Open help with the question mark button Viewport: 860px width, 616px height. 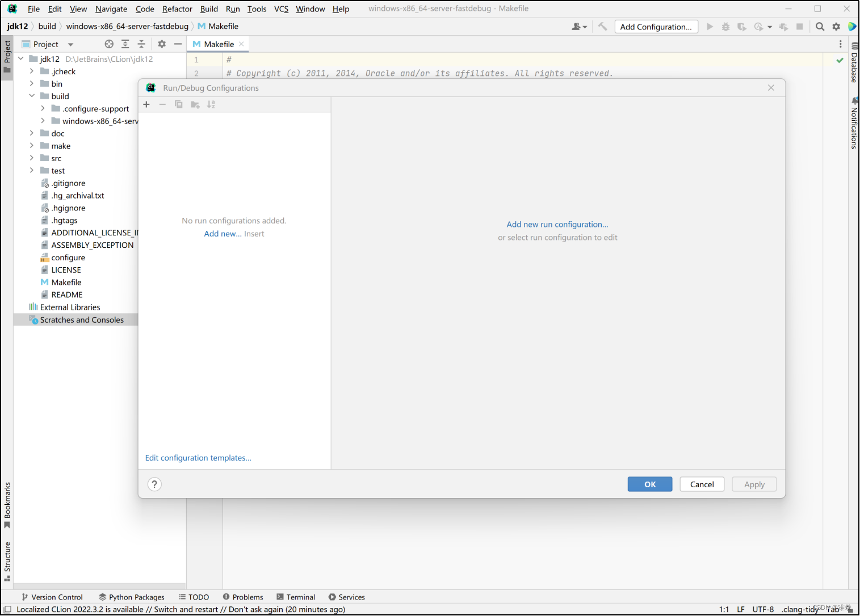154,484
